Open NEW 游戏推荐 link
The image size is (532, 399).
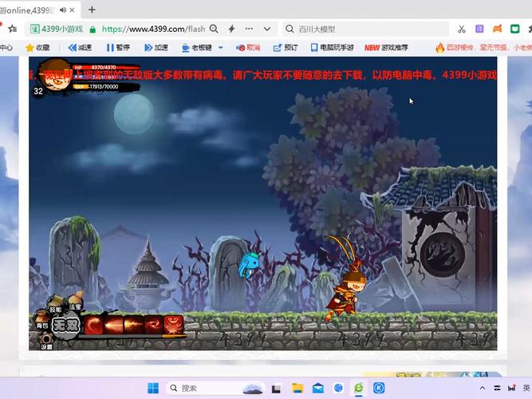click(x=386, y=48)
